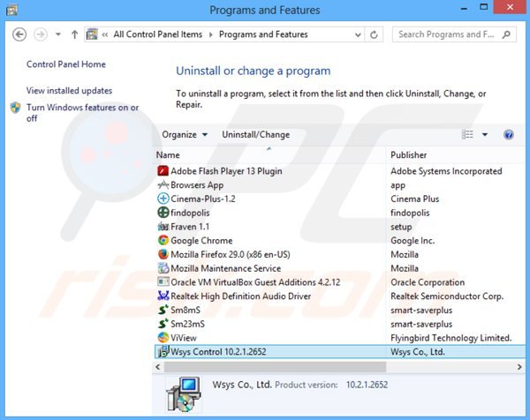
Task: Click the Wsys Co., Ltd. publisher cell
Action: [418, 352]
